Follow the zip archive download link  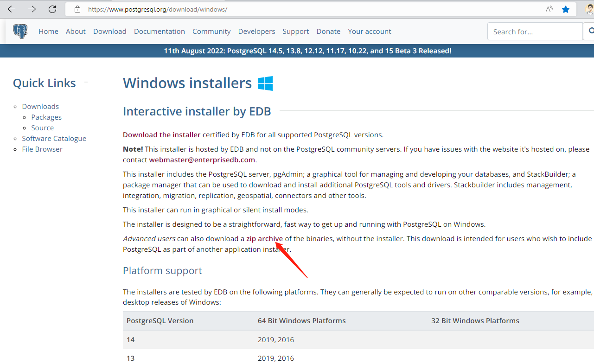tap(265, 238)
